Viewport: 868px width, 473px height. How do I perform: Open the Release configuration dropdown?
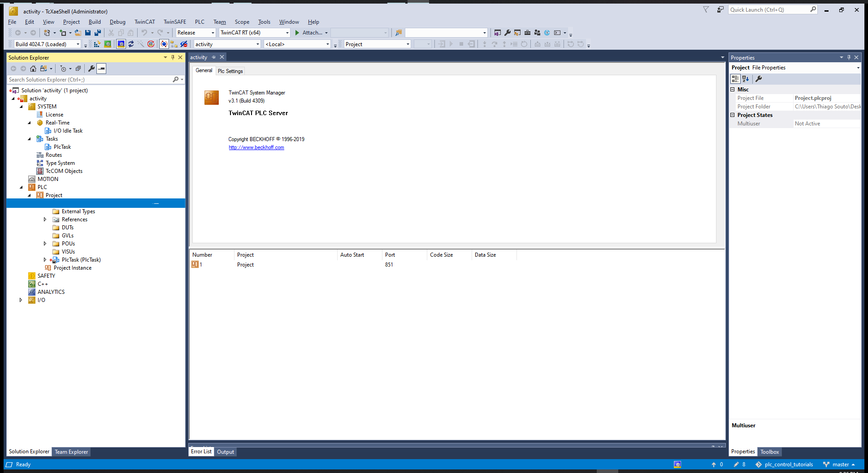click(x=196, y=33)
